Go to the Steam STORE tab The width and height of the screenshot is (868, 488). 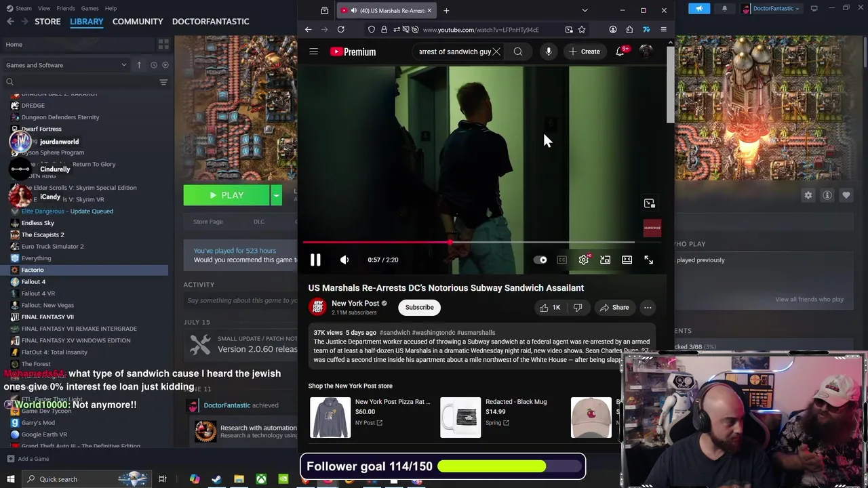click(47, 21)
